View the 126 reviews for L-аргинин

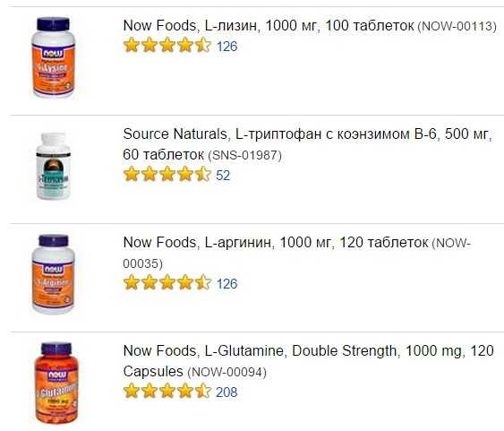tap(226, 284)
